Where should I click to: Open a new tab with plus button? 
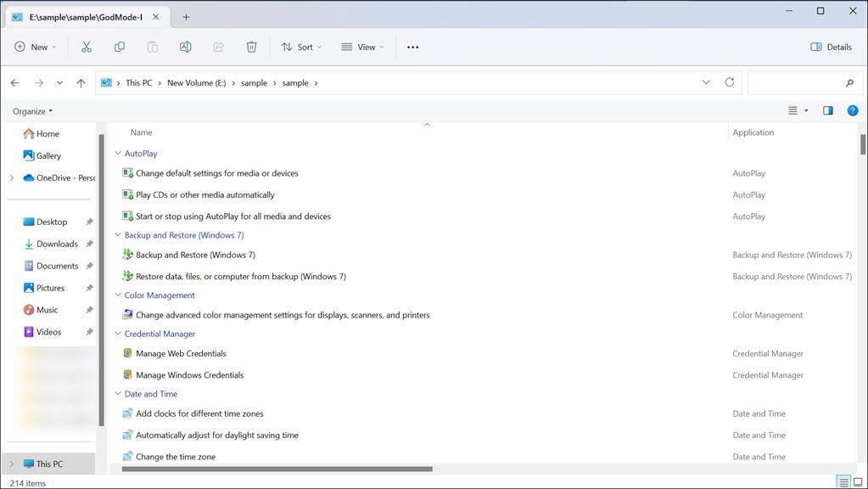click(186, 17)
